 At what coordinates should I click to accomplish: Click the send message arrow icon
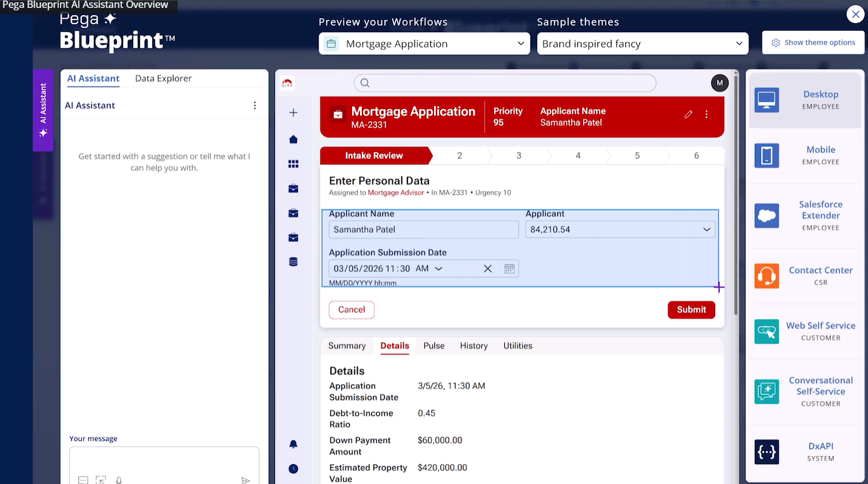point(245,480)
